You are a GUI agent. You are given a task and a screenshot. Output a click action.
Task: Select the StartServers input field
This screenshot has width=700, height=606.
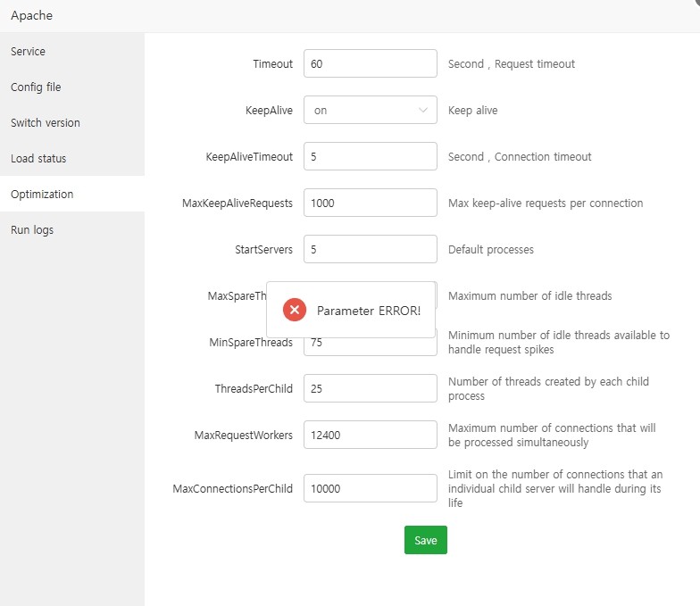point(370,250)
